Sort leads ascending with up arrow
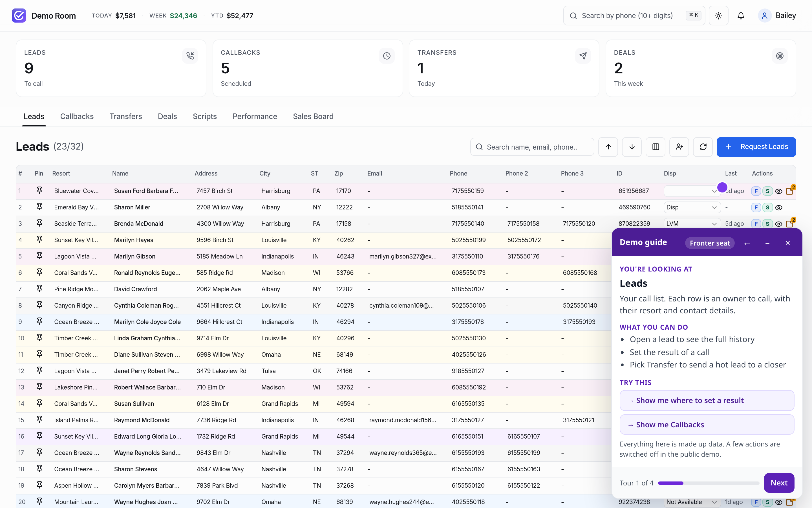The height and width of the screenshot is (508, 812). point(608,147)
